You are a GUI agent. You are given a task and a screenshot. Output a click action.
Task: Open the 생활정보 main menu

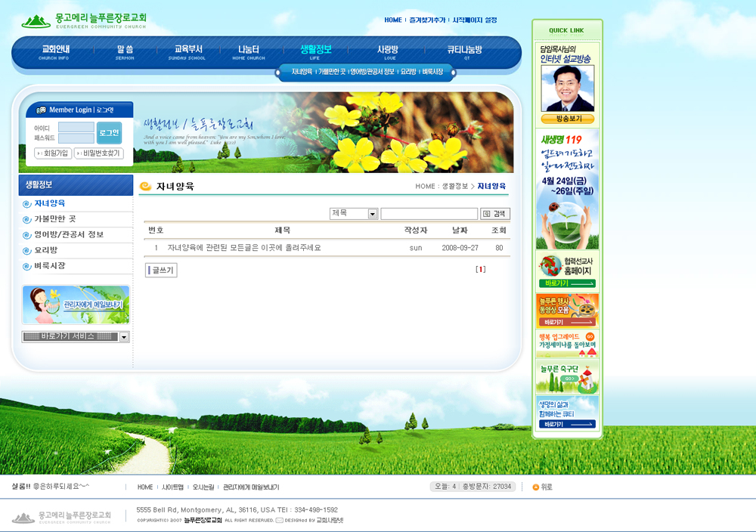coord(315,51)
